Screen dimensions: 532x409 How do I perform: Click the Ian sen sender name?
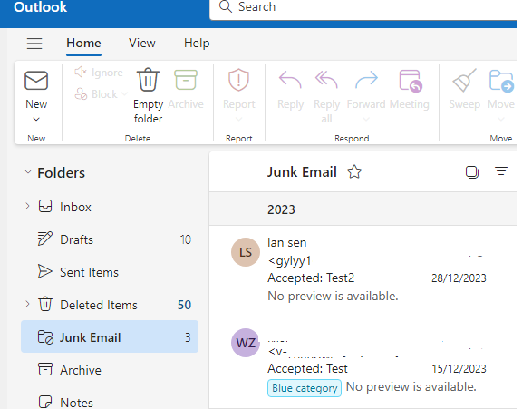pos(286,243)
